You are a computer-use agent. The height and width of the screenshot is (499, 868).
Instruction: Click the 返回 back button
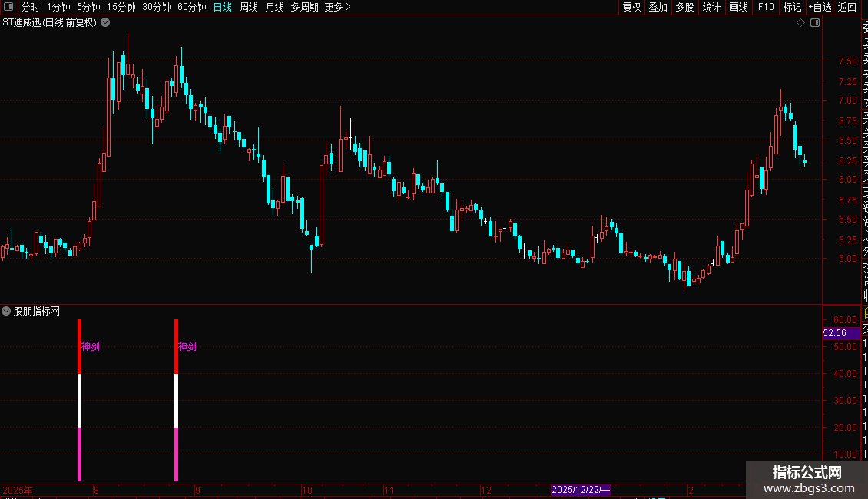(847, 7)
